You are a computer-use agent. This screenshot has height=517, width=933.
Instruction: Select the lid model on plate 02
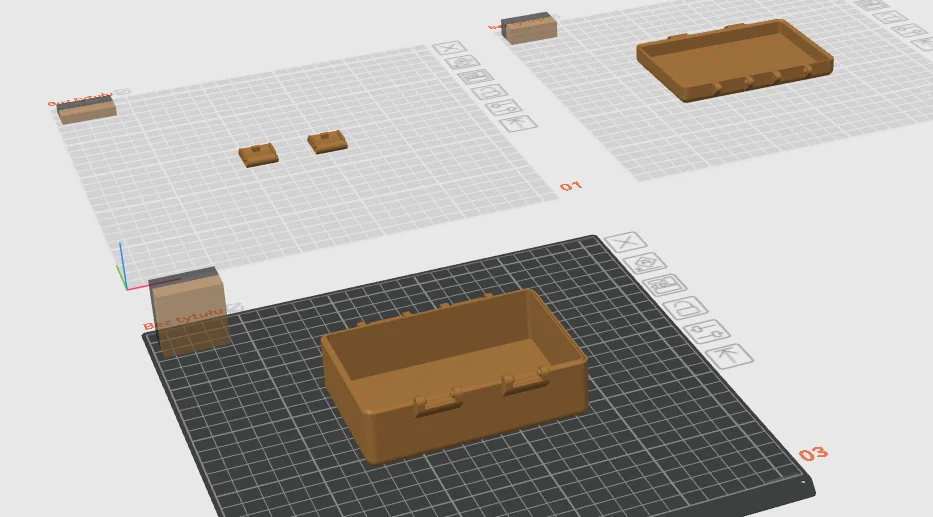point(735,59)
